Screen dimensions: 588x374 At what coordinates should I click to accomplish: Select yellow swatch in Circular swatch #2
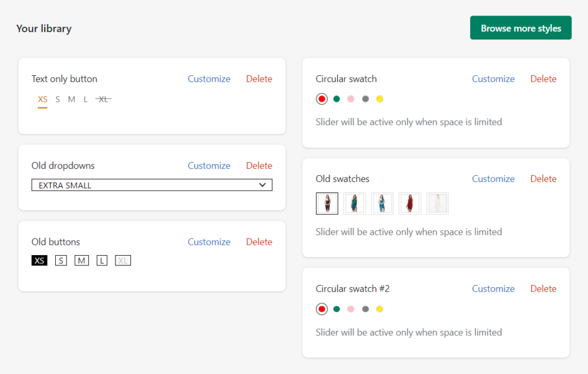tap(380, 309)
